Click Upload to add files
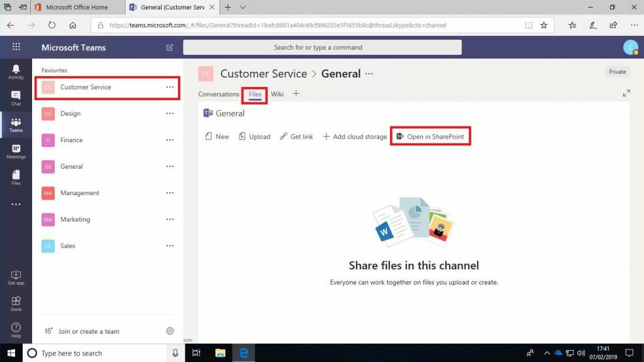Viewport: 644px width, 362px height. pyautogui.click(x=255, y=136)
